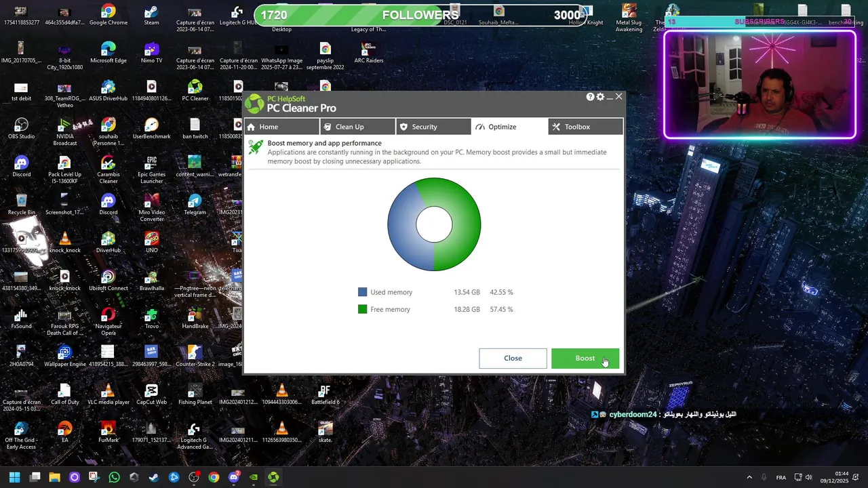Switch to the Home tab
Image resolution: width=868 pixels, height=488 pixels.
click(281, 127)
